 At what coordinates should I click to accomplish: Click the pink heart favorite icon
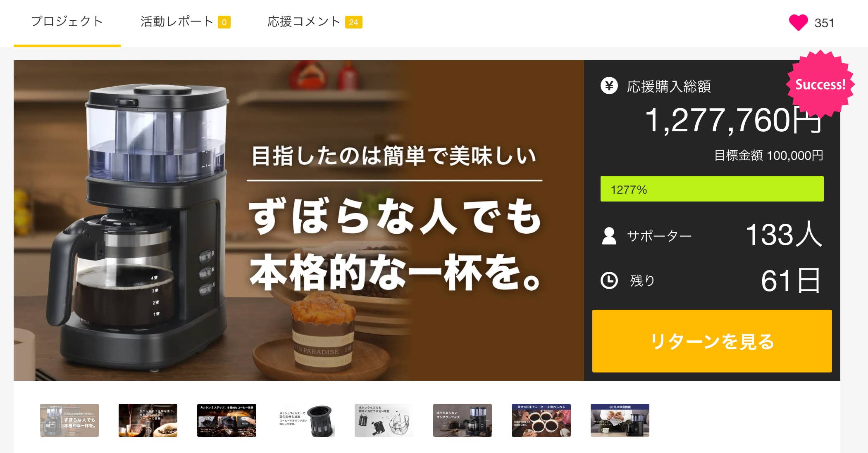pos(798,22)
